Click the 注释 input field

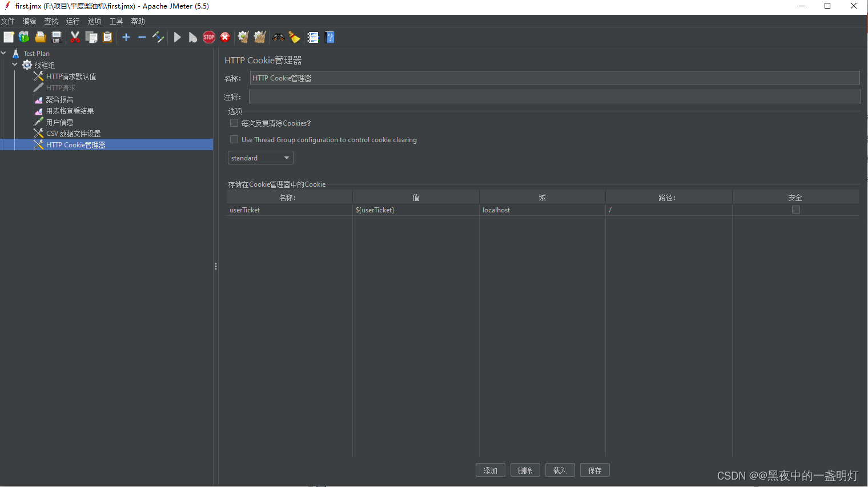coord(554,96)
